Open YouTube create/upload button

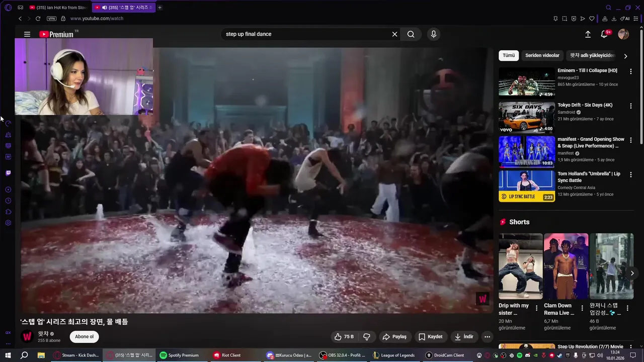(x=588, y=34)
